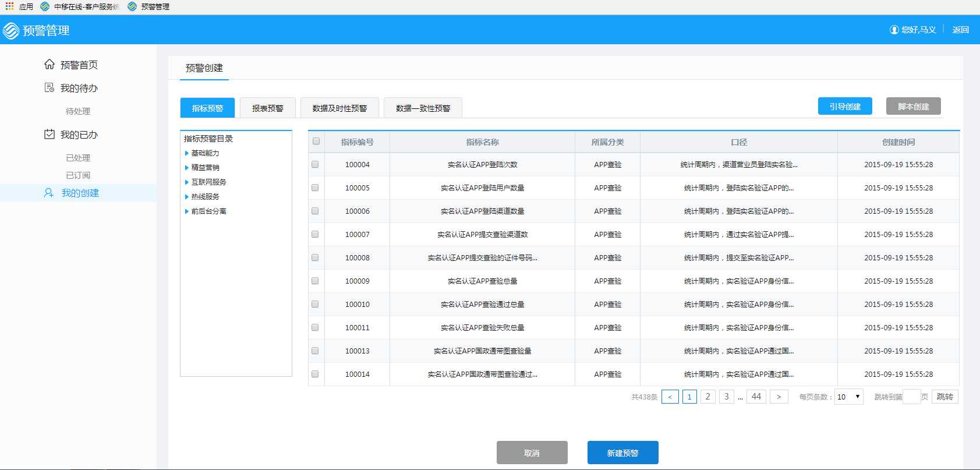Expand the 前后台分离 tree node

(187, 211)
